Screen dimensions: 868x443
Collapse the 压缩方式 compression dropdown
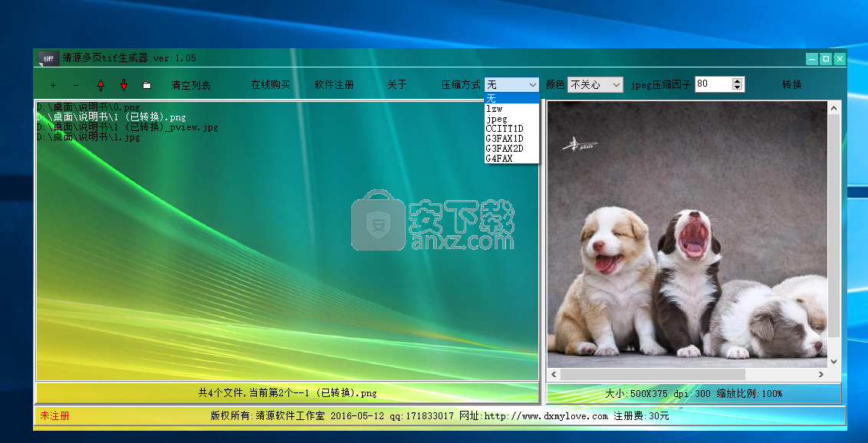click(533, 84)
